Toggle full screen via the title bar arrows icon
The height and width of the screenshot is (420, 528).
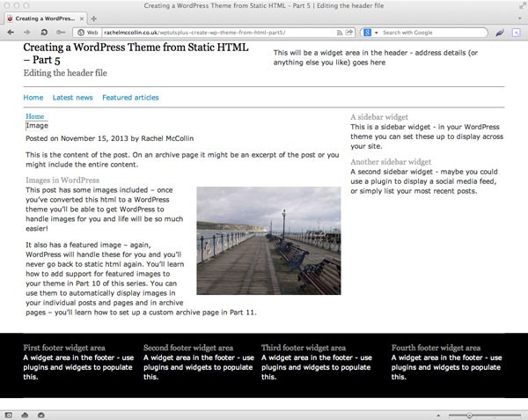(522, 5)
